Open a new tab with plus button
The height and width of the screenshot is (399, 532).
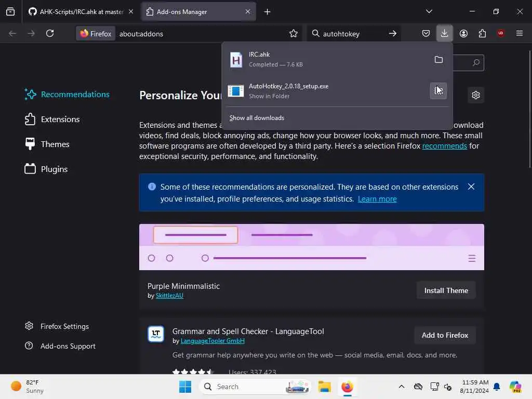268,12
